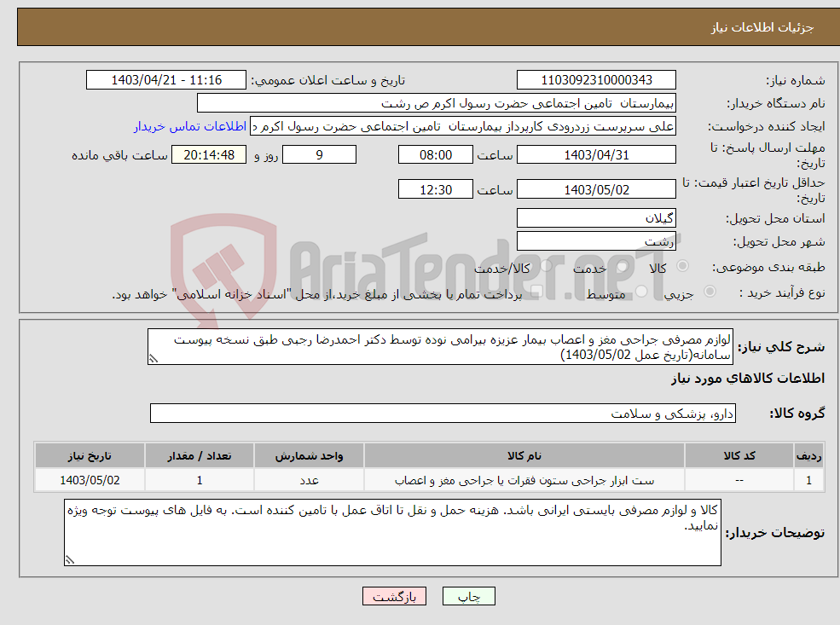Click the شرح کلی نیاز description textarea
Image resolution: width=840 pixels, height=625 pixels.
tap(440, 347)
